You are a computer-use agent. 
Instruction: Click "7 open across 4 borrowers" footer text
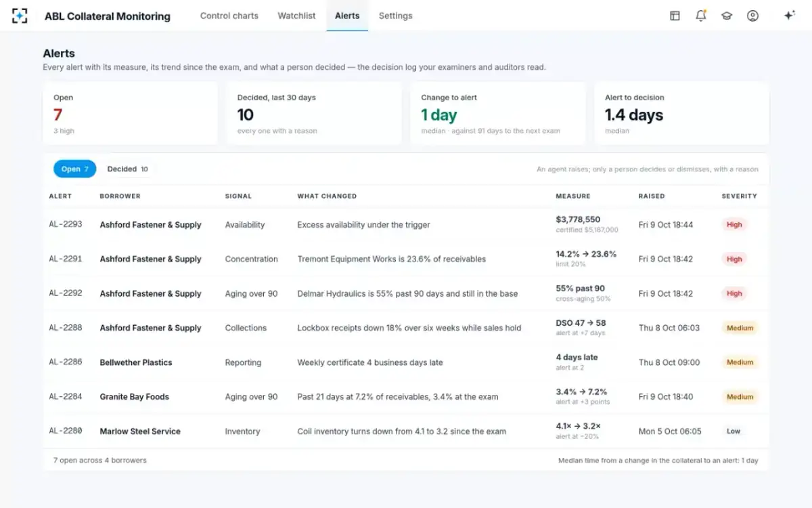(x=100, y=461)
